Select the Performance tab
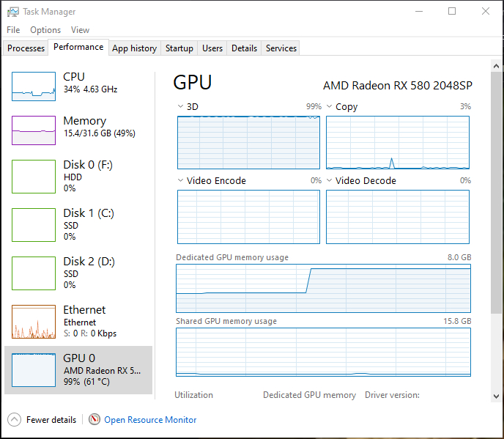 click(78, 47)
